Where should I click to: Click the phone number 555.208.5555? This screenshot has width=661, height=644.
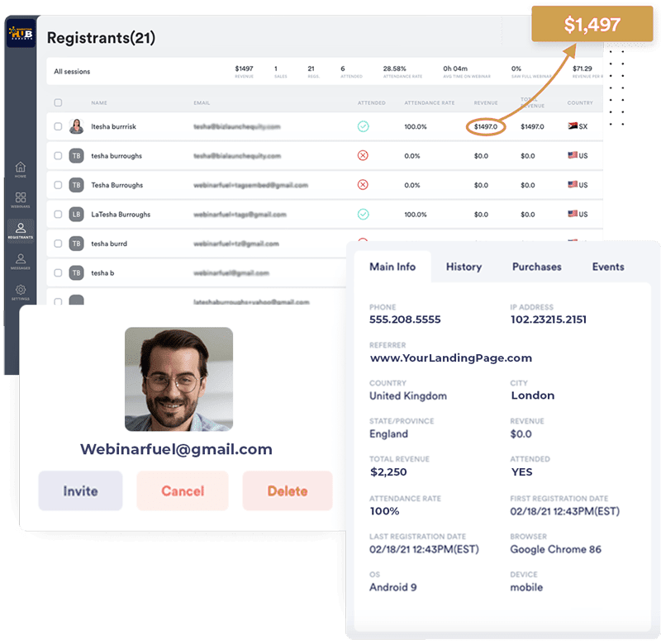405,320
